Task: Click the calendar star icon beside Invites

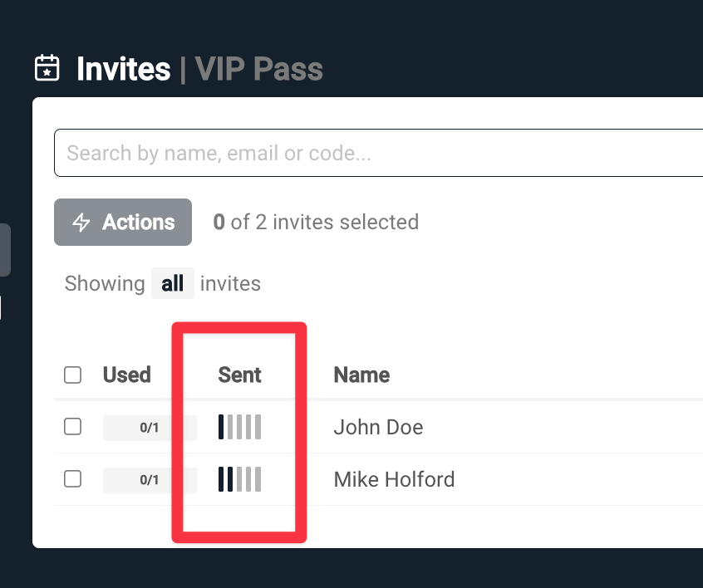Action: [47, 68]
